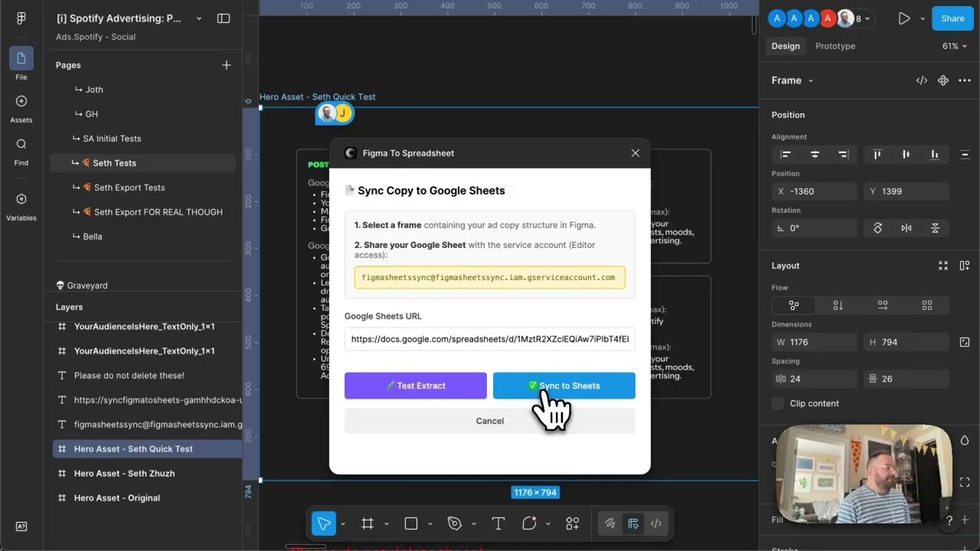Align vertical centers in Alignment section
The width and height of the screenshot is (980, 551).
[906, 155]
